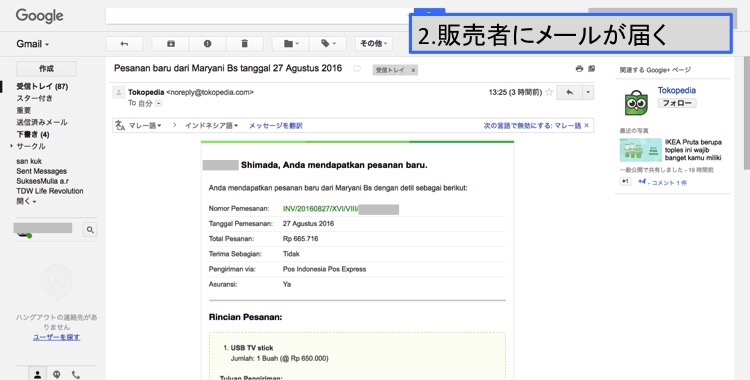This screenshot has height=380, width=750.
Task: Open the IKEA Pruta post thumbnail
Action: point(640,150)
